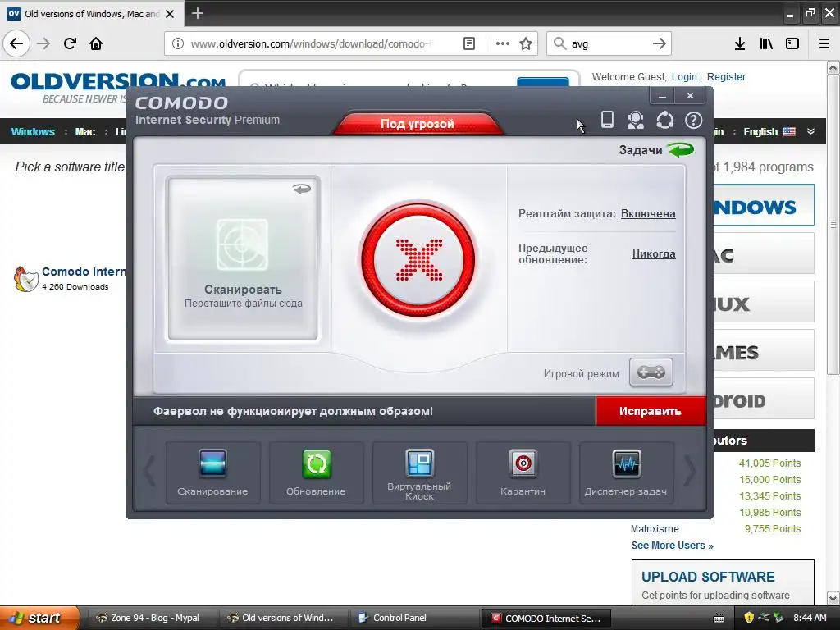This screenshot has width=840, height=630.
Task: Click the Login link on Oldversion site
Action: pos(684,76)
